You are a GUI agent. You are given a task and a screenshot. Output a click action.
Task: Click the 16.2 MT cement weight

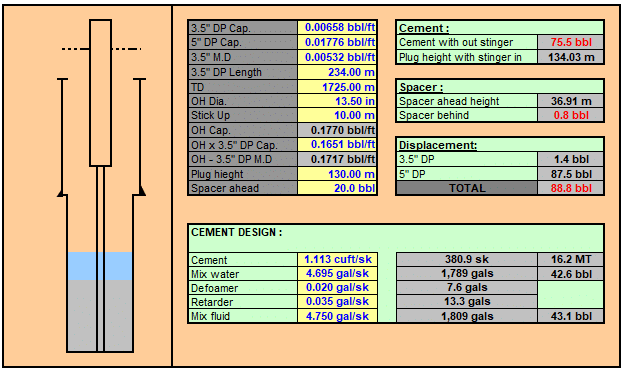(x=571, y=259)
